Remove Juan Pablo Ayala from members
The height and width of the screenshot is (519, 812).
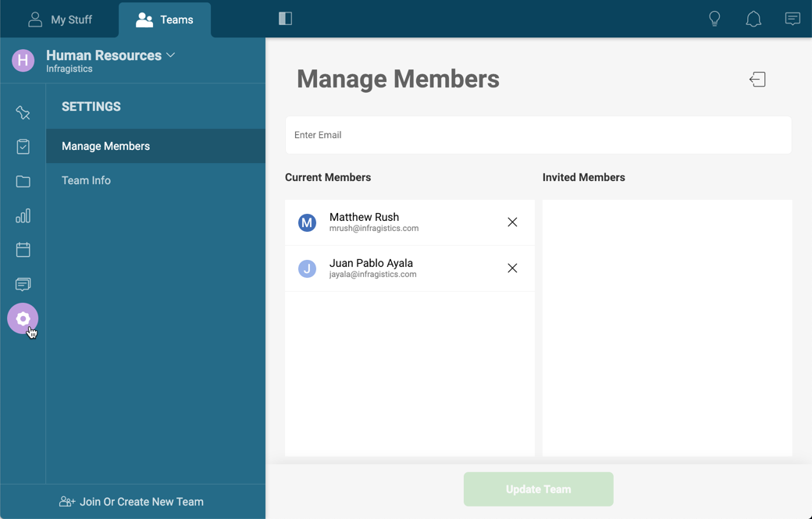[x=512, y=268]
